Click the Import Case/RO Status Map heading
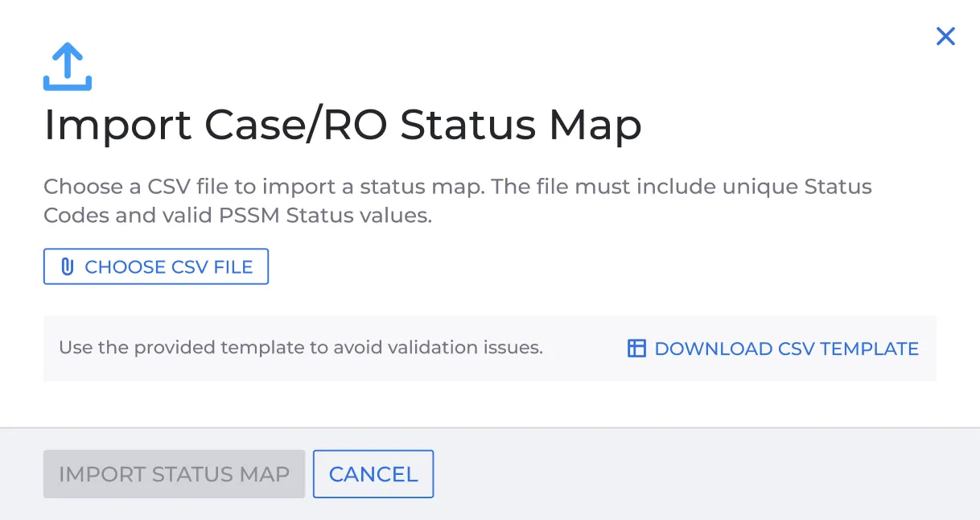Image resolution: width=980 pixels, height=520 pixels. click(343, 125)
